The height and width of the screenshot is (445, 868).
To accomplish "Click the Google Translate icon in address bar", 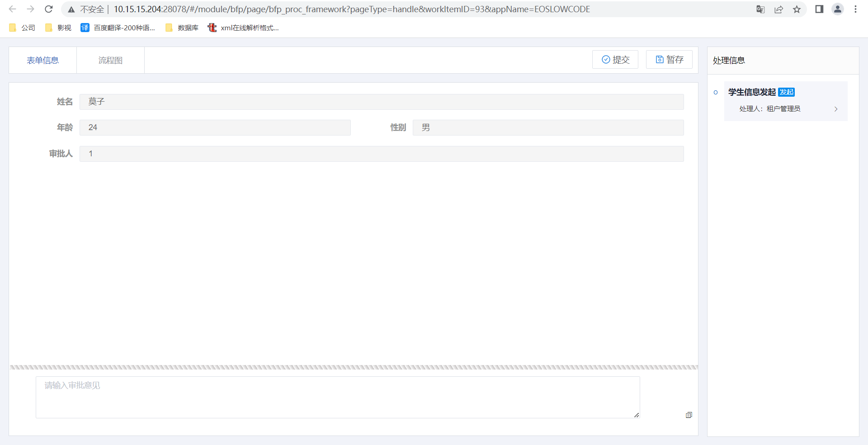I will coord(760,9).
